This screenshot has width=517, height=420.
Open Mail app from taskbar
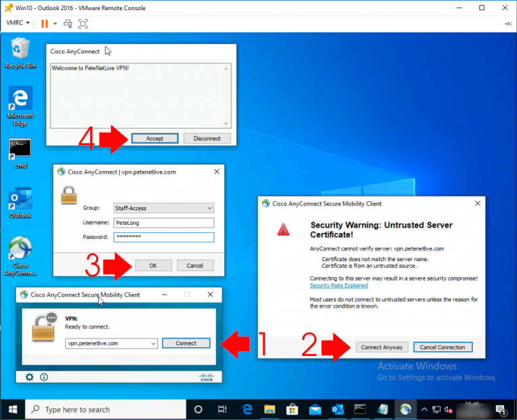point(315,409)
